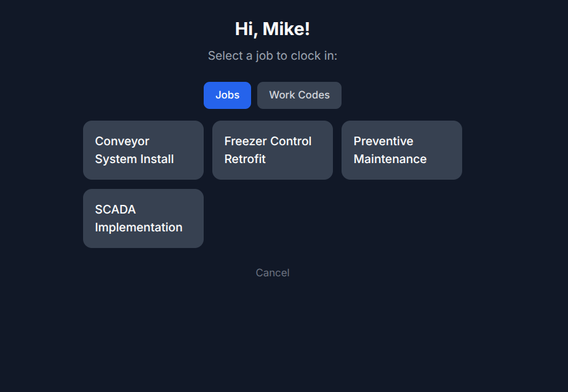Click the "Select a job to clock in" text

(x=273, y=56)
